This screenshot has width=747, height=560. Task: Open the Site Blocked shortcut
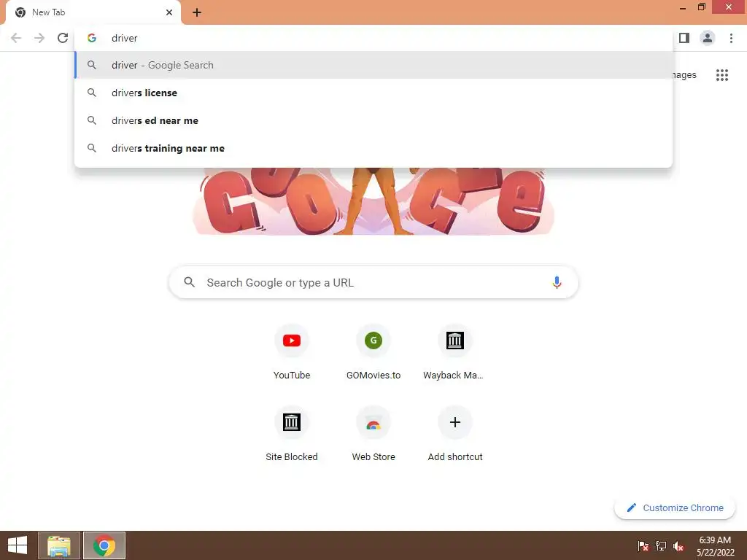click(292, 434)
